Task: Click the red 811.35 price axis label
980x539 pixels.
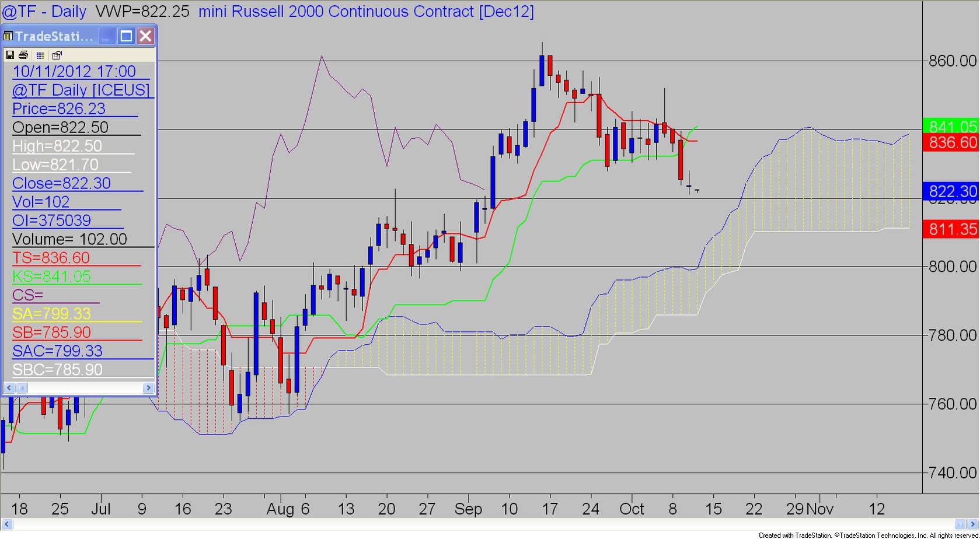Action: (952, 229)
